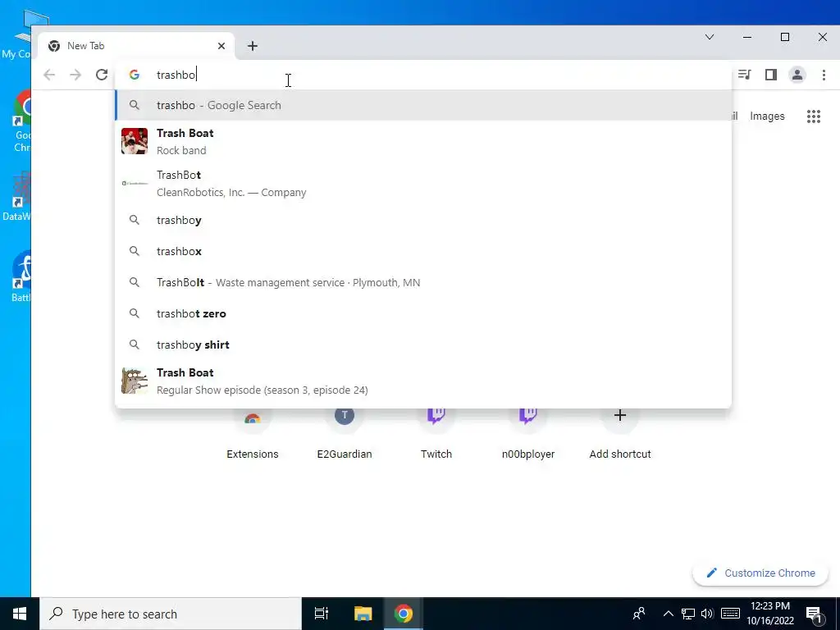Viewport: 840px width, 630px height.
Task: Open the volume speaker tray icon
Action: pos(707,614)
